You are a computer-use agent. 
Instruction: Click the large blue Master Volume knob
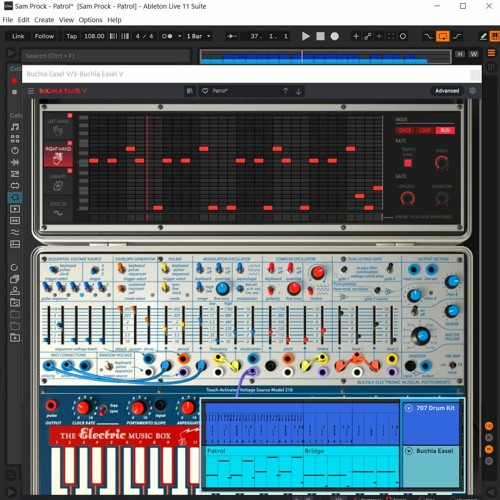421,336
